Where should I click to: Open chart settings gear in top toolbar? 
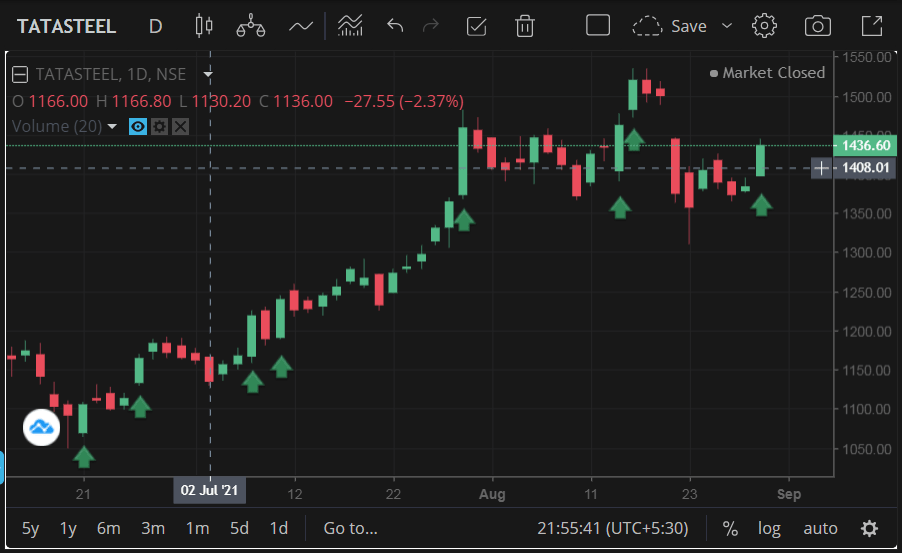pyautogui.click(x=765, y=26)
